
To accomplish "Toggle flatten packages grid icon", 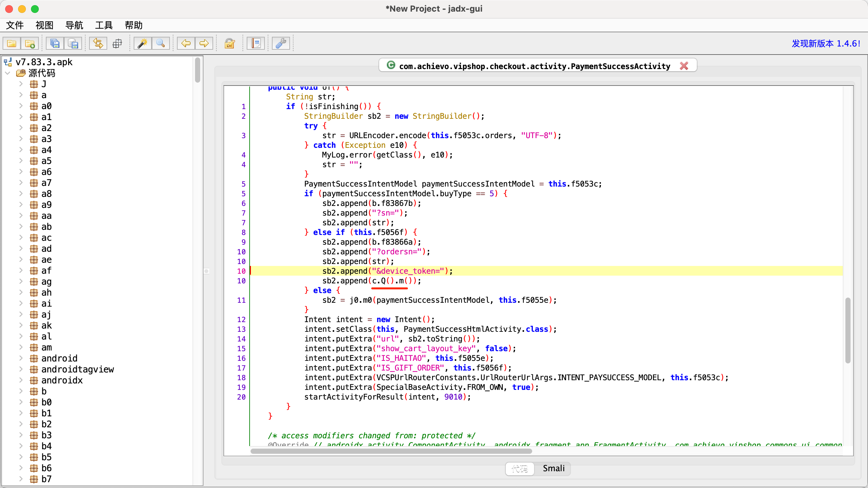I will point(117,44).
